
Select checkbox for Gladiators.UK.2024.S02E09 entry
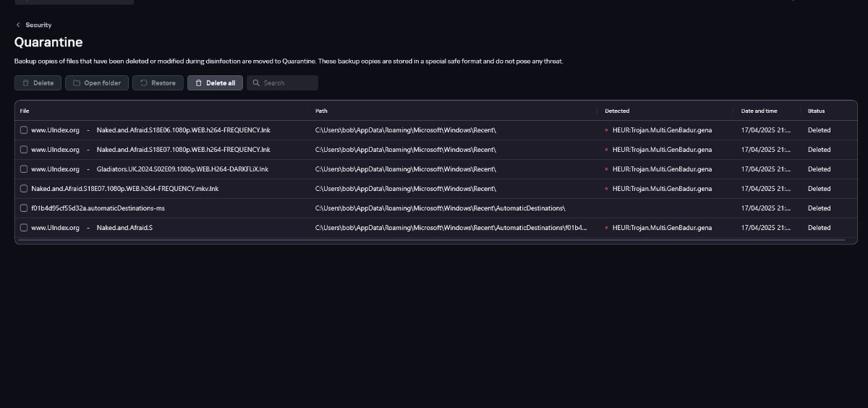pyautogui.click(x=24, y=169)
